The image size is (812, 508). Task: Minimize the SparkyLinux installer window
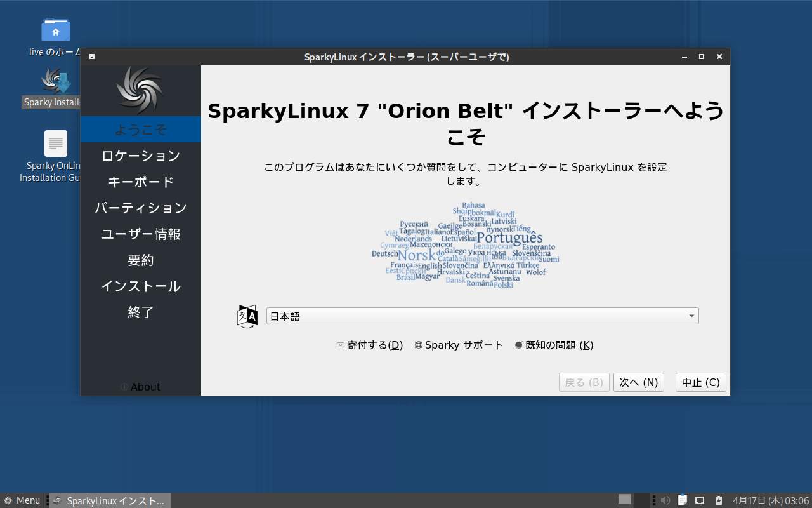coord(684,57)
